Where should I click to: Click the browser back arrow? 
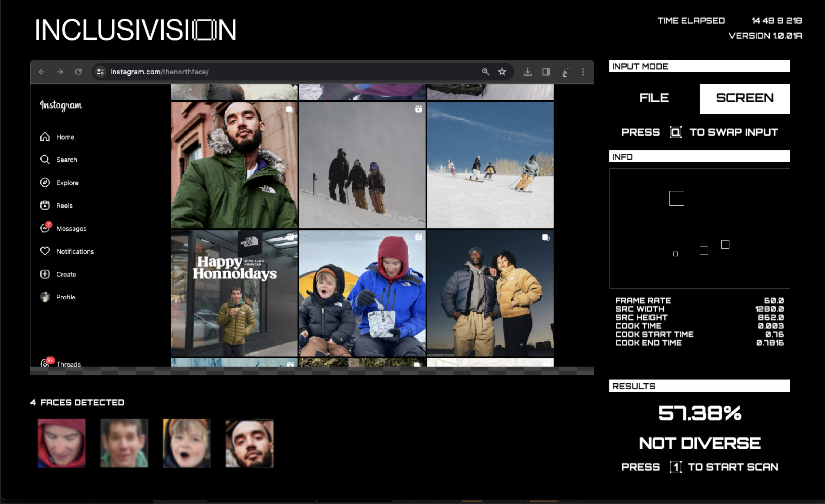[x=42, y=72]
